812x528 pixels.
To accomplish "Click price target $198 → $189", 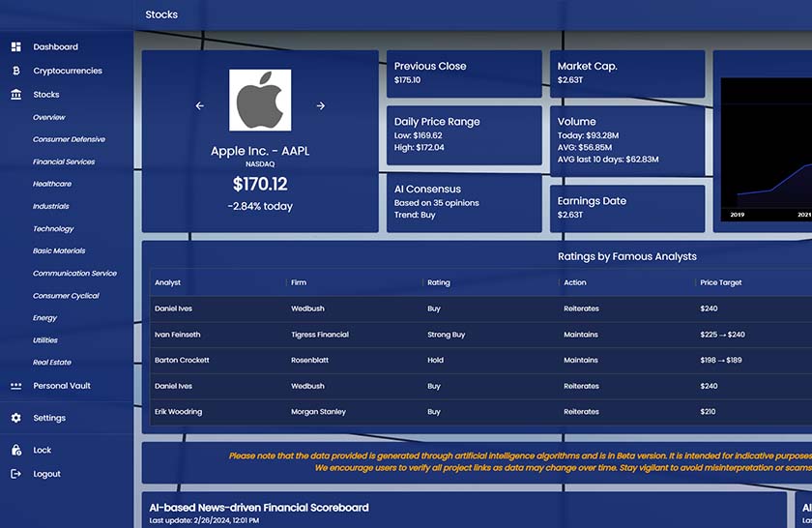I will tap(721, 360).
